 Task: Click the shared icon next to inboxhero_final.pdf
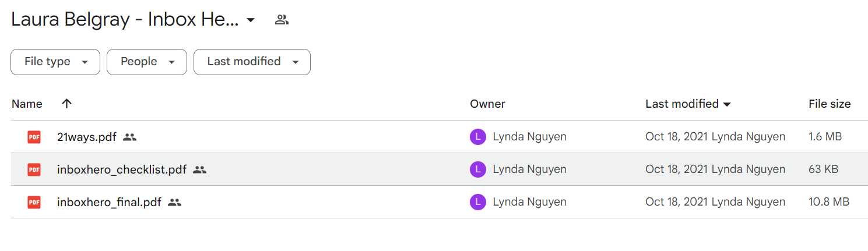click(174, 203)
